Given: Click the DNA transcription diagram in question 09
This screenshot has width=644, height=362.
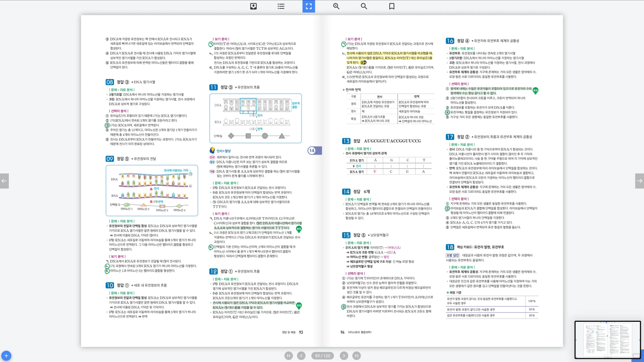Looking at the screenshot, I should point(152,190).
